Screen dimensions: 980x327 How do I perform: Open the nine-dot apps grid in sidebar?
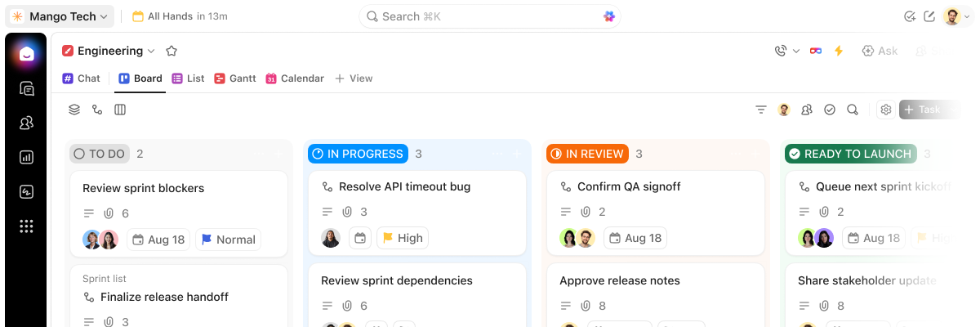coord(26,226)
